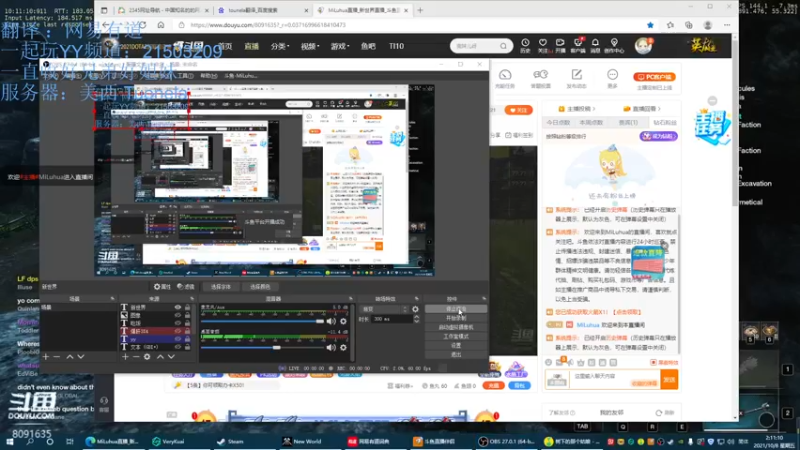
Task: Send chat message with orange 发送 button
Action: point(669,380)
